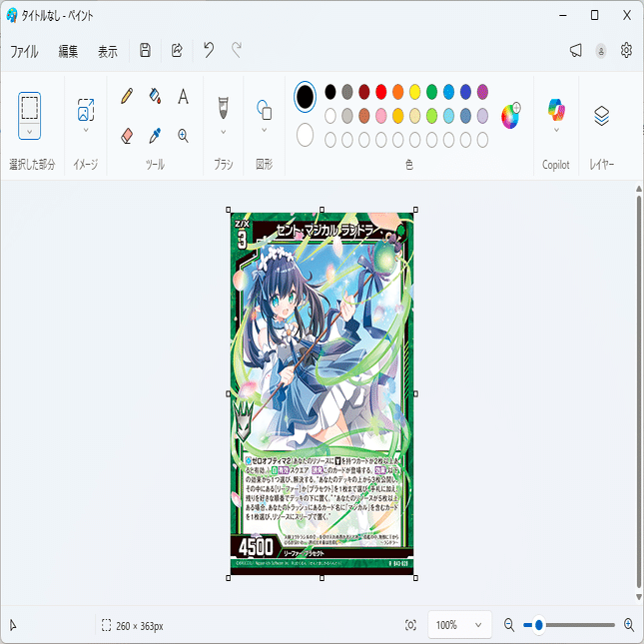Click the Redo arrow

(x=237, y=50)
